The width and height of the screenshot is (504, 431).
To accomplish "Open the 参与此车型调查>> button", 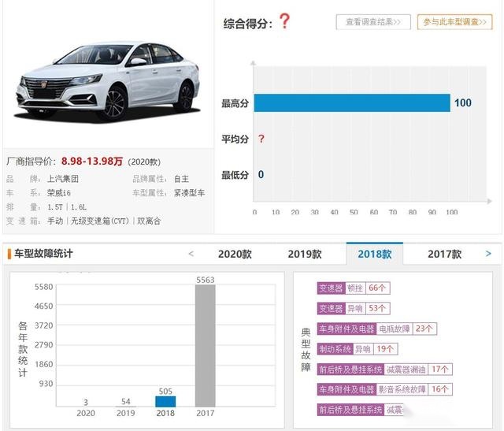I will (x=454, y=22).
